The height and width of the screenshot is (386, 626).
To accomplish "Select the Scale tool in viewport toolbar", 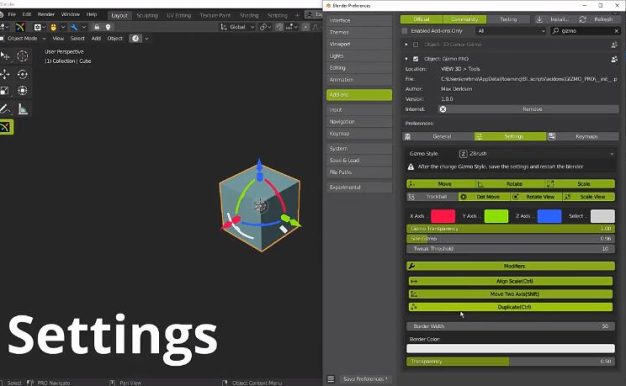I will point(5,91).
